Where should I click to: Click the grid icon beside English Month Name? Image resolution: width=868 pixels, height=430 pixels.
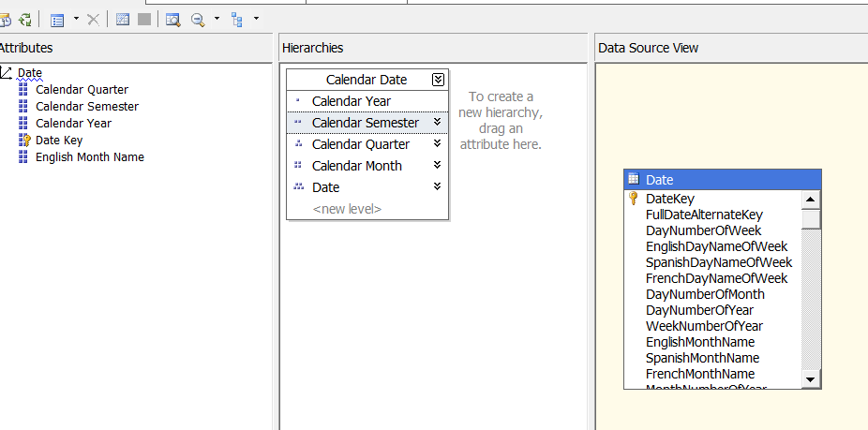[x=22, y=157]
